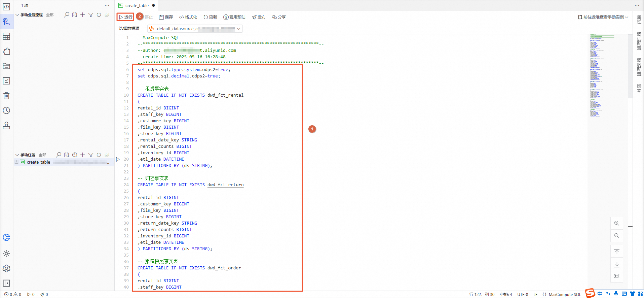Viewport: 644px width, 298px height.
Task: Locate current file icon in 手动任务 header
Action: coord(75,155)
